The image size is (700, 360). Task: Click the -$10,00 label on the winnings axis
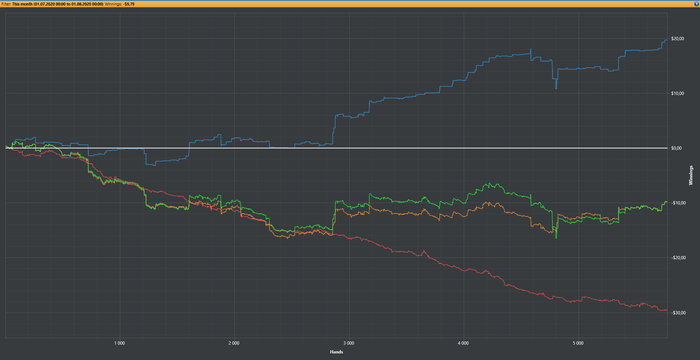click(x=678, y=203)
